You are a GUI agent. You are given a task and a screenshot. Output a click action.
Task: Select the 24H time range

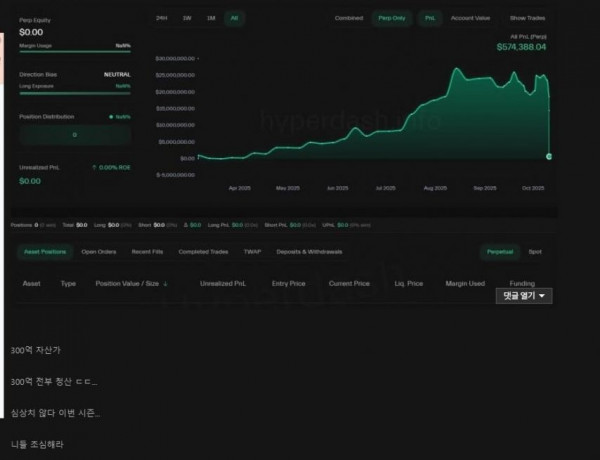tap(162, 18)
